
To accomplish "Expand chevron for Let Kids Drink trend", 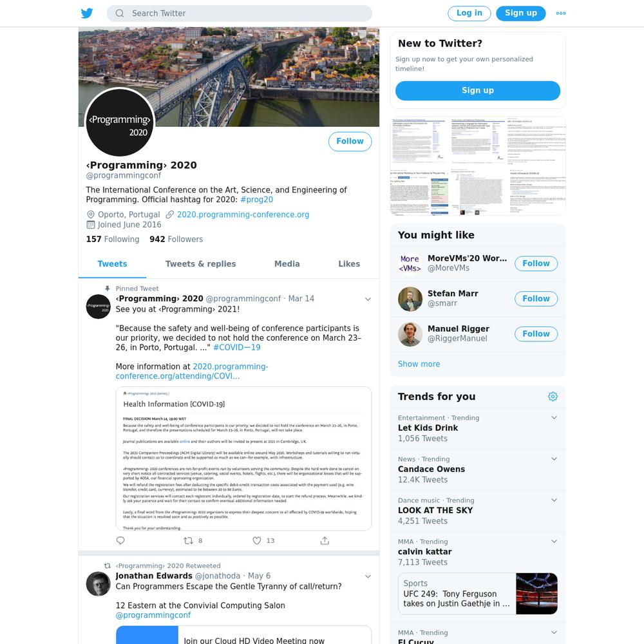I will click(x=554, y=418).
